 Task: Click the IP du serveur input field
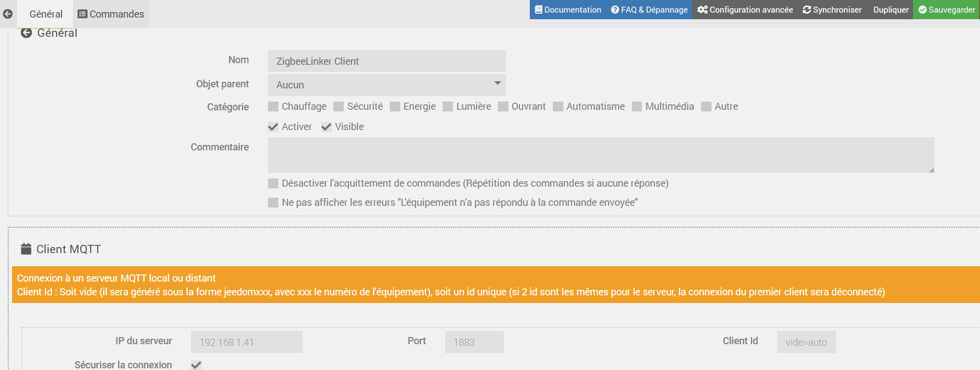point(247,342)
